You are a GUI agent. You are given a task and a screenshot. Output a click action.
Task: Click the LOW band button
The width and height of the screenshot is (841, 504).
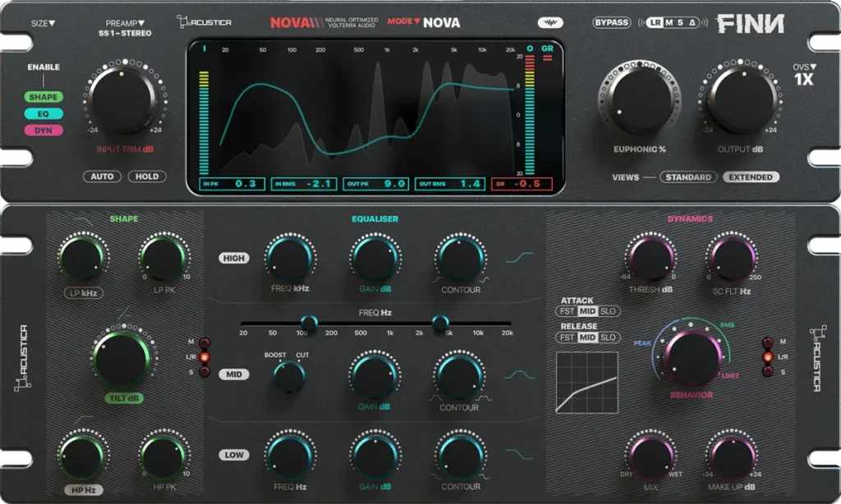click(234, 455)
